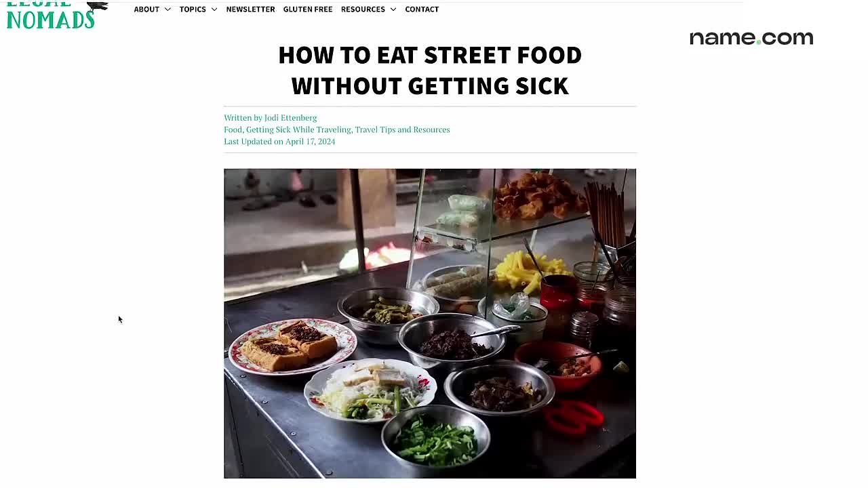This screenshot has width=868, height=488.
Task: Expand the Resources dropdown chevron
Action: (x=393, y=9)
